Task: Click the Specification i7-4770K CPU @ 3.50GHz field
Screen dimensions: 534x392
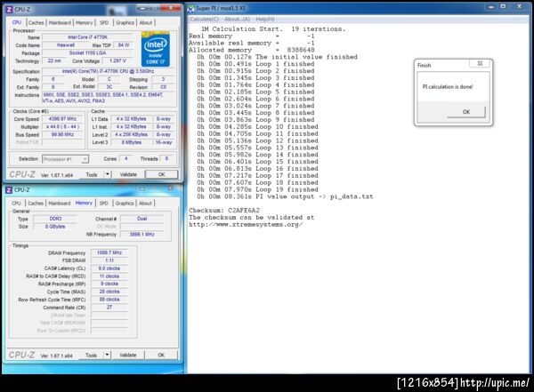Action: [x=108, y=71]
